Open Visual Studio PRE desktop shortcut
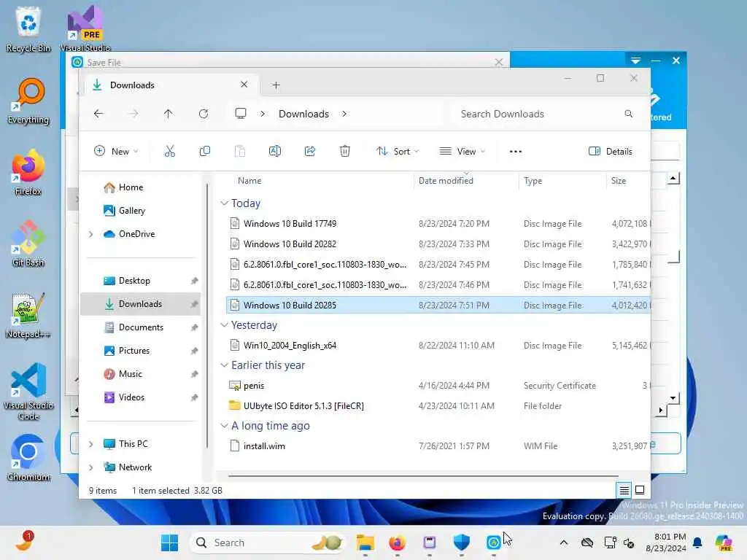The image size is (747, 560). pos(85,28)
